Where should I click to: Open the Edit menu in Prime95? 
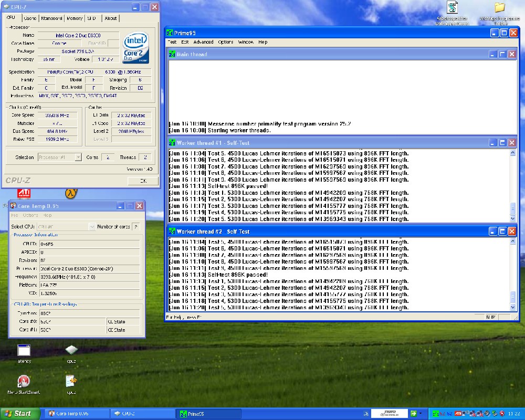[x=185, y=42]
